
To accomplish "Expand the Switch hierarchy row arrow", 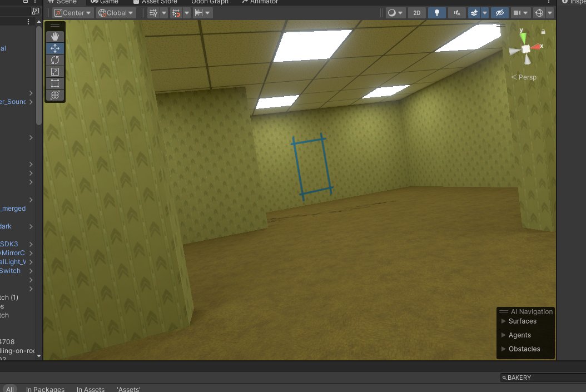I will tap(31, 271).
